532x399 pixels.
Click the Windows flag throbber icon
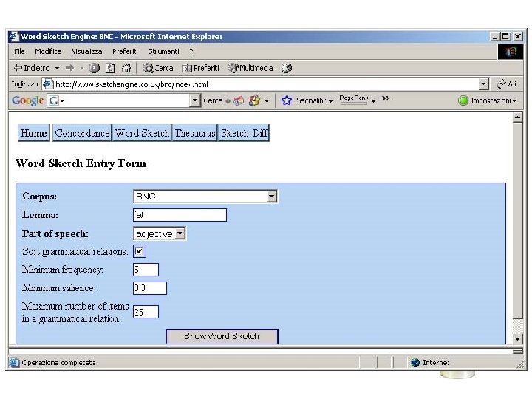coord(511,52)
